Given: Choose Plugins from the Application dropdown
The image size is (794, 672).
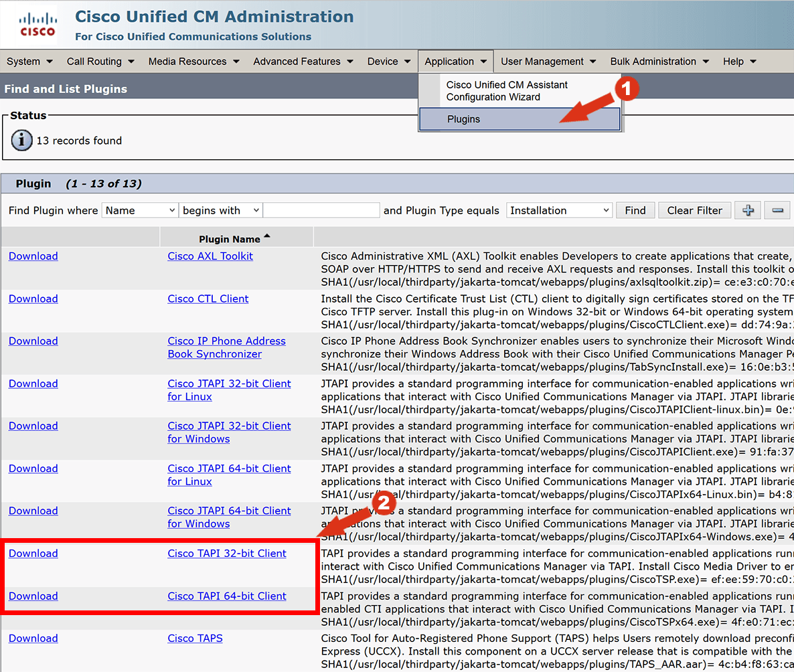Looking at the screenshot, I should pyautogui.click(x=520, y=119).
